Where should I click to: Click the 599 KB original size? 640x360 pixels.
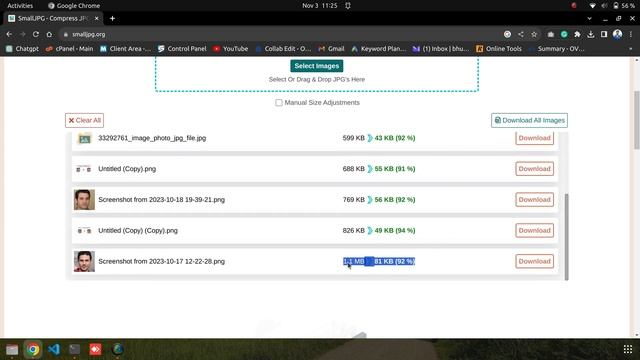[353, 138]
